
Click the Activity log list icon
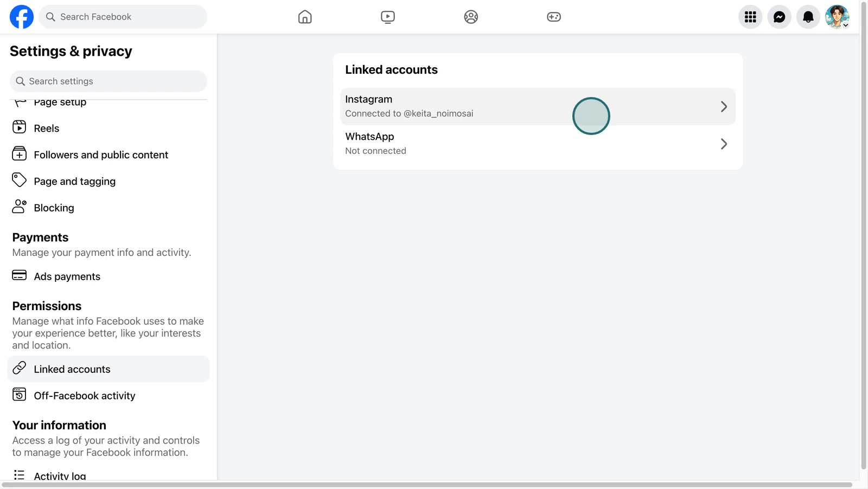coord(19,475)
